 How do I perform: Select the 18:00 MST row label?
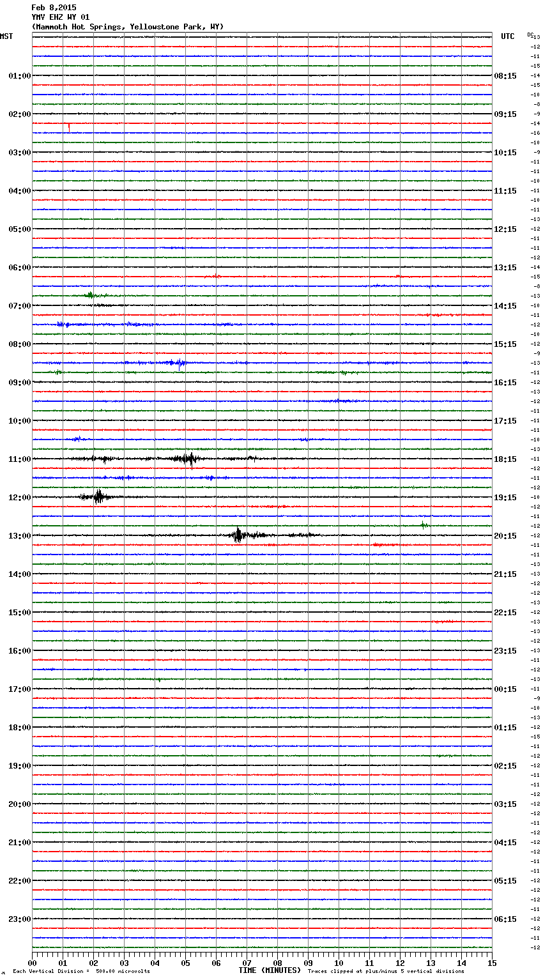coord(20,728)
